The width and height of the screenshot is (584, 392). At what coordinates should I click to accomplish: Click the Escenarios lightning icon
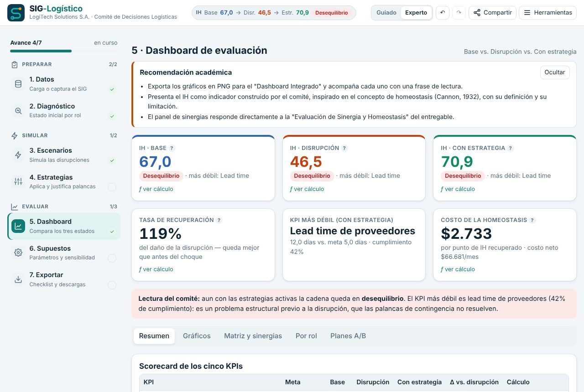[18, 155]
